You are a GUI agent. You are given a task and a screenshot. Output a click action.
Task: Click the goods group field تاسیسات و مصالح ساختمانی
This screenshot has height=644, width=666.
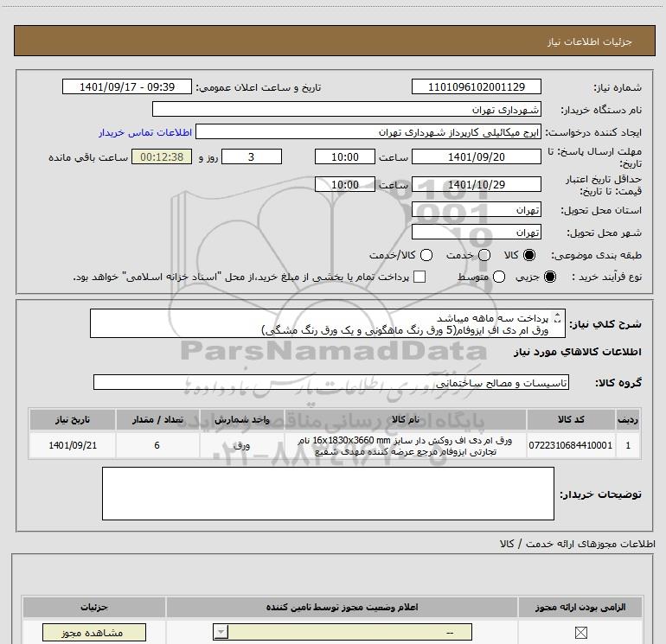(331, 382)
